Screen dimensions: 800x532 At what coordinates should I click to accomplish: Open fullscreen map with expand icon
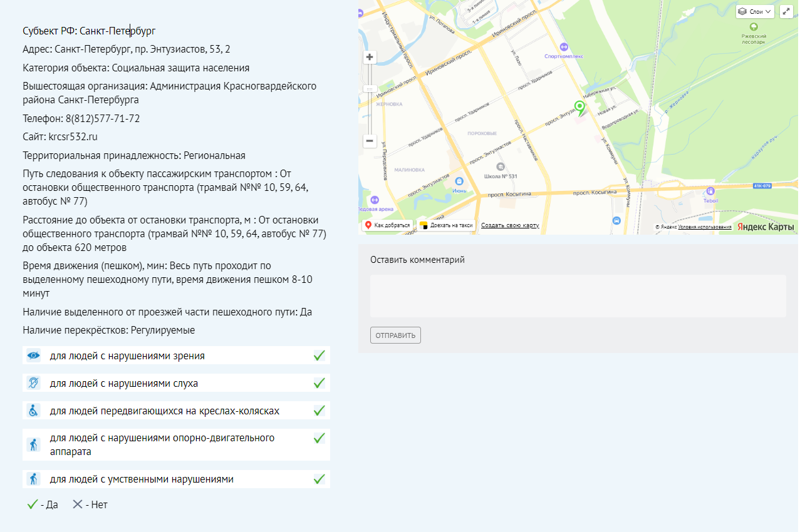[x=786, y=11]
